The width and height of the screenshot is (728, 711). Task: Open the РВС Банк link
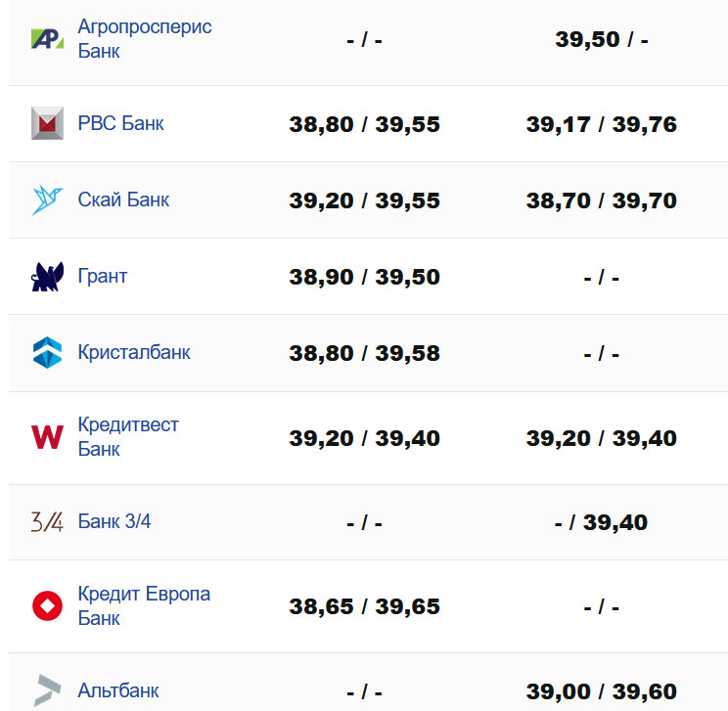120,123
